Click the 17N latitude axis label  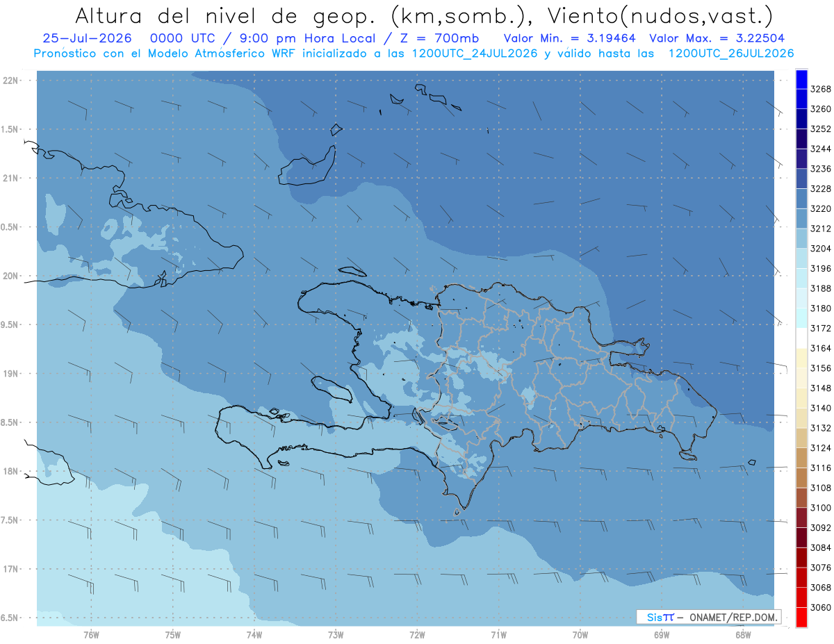coord(10,569)
